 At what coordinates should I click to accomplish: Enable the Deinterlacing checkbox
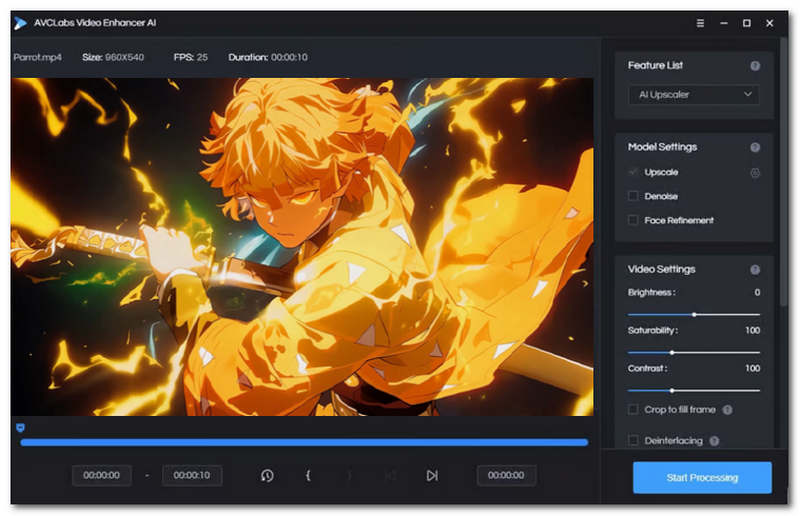click(633, 440)
